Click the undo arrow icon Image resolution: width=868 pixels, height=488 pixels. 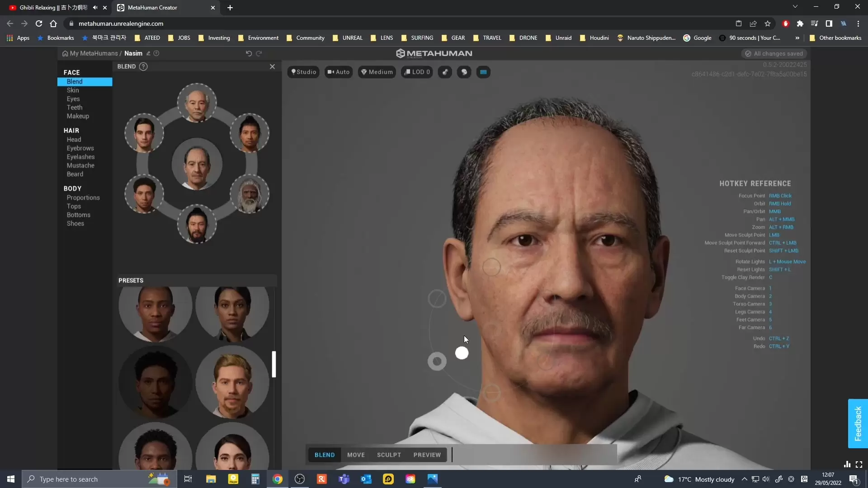point(249,53)
